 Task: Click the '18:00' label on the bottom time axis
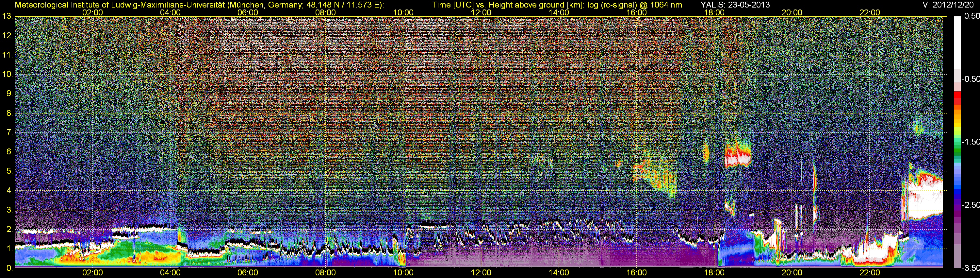click(714, 273)
